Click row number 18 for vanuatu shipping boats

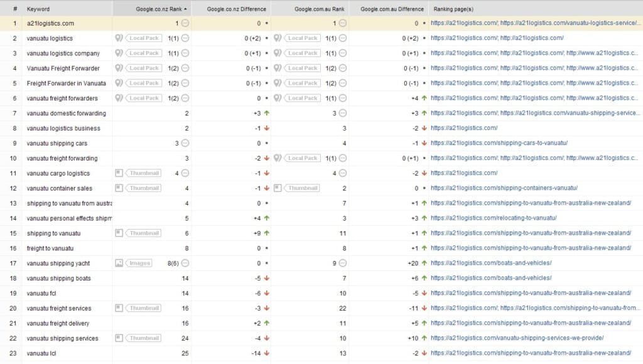click(13, 278)
